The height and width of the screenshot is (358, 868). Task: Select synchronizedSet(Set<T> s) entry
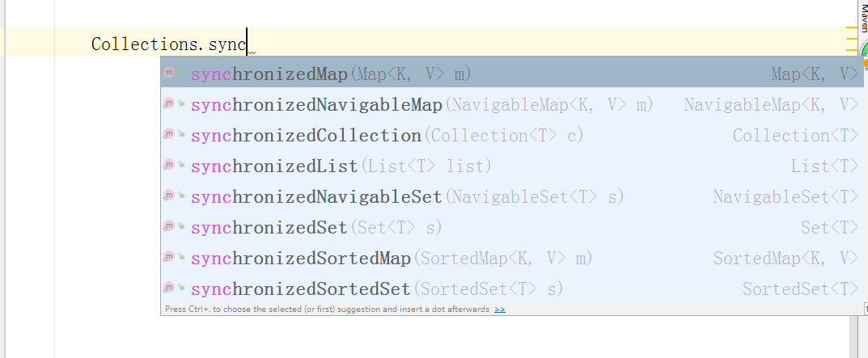(512, 227)
